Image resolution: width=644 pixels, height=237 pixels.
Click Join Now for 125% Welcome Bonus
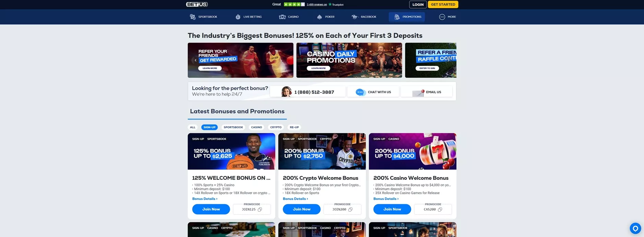point(211,209)
